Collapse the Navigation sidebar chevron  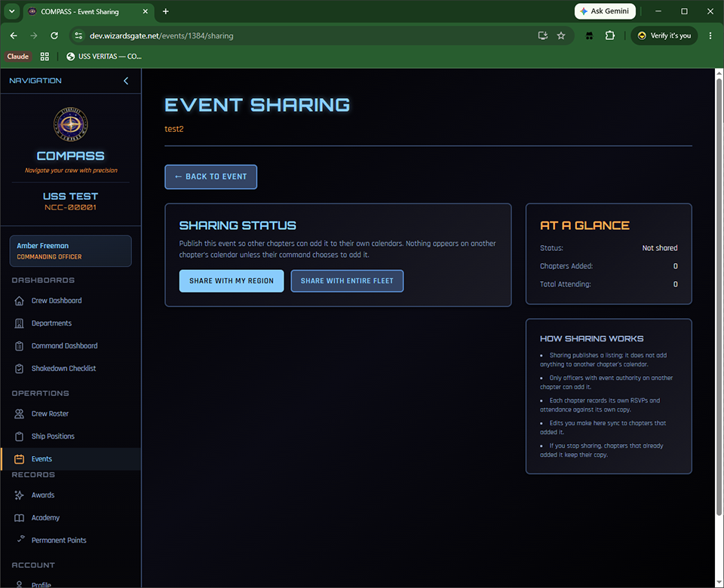[x=126, y=81]
